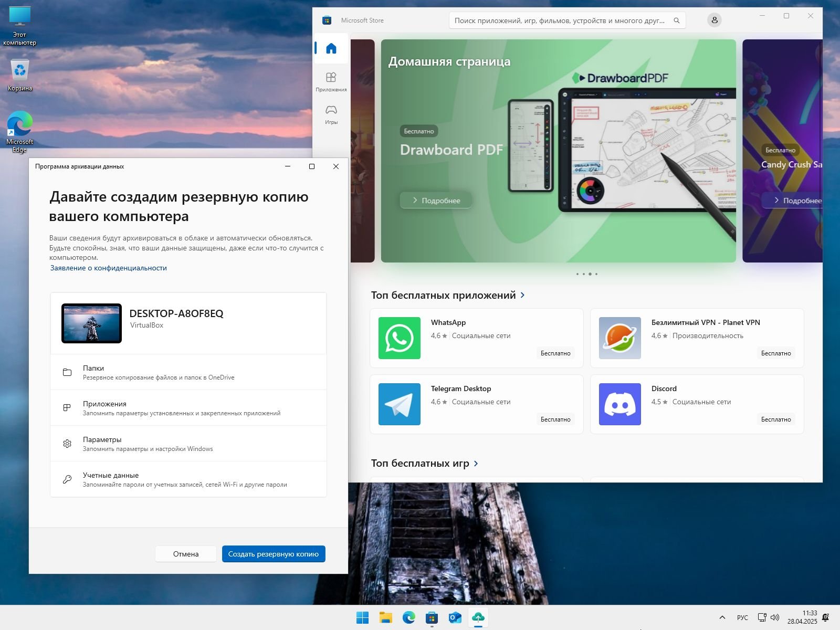Viewport: 840px width, 630px height.
Task: Open the Windows Start button
Action: click(362, 618)
